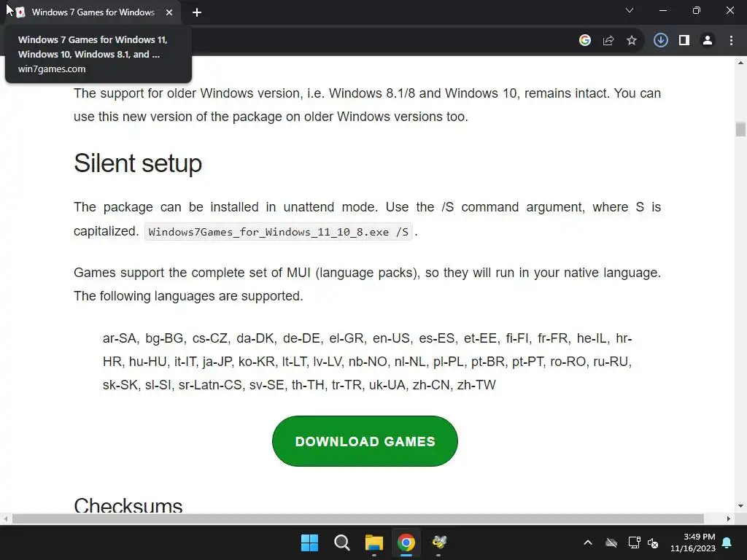This screenshot has width=747, height=560.
Task: Click the Windows7Games_for_Windows_11_10_8.exe /S code text
Action: point(278,232)
